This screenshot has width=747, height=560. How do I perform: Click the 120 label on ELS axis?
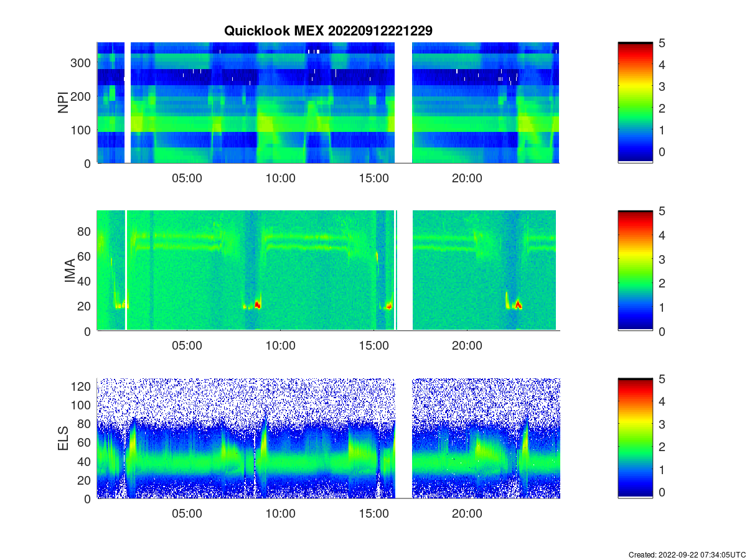(x=82, y=386)
